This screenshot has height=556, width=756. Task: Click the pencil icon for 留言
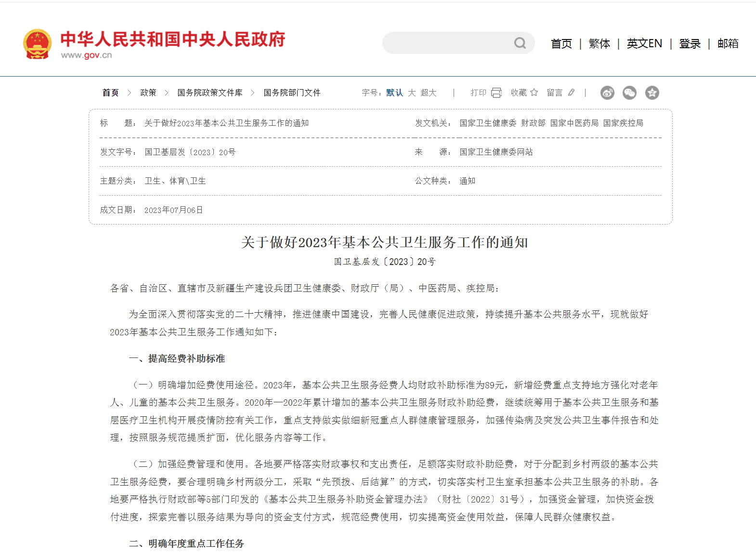pyautogui.click(x=571, y=93)
